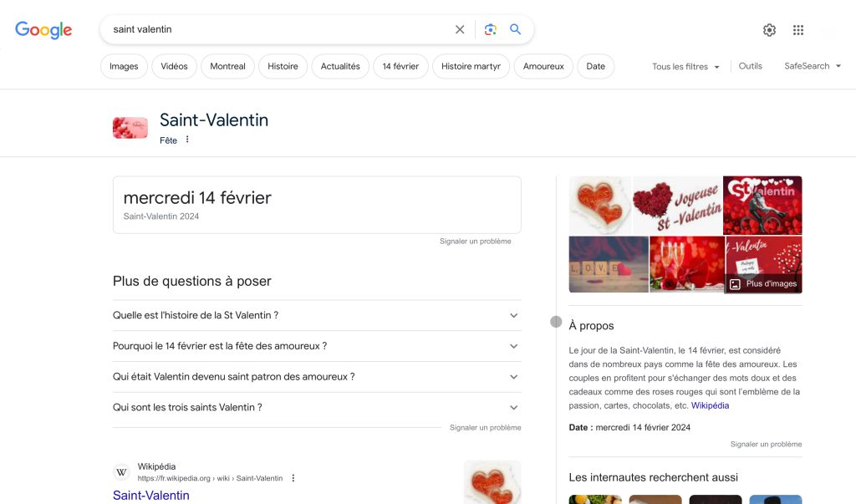Click the blue magnifying glass search icon

(516, 29)
